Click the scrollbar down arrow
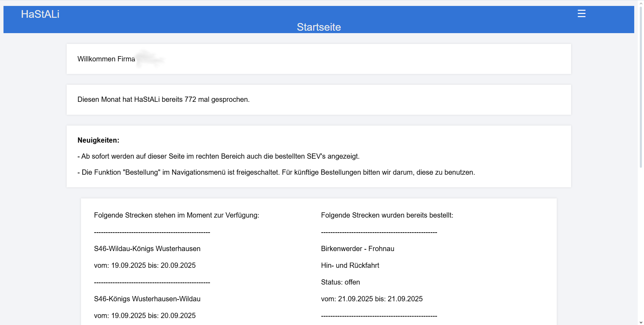The height and width of the screenshot is (325, 644). click(x=641, y=322)
